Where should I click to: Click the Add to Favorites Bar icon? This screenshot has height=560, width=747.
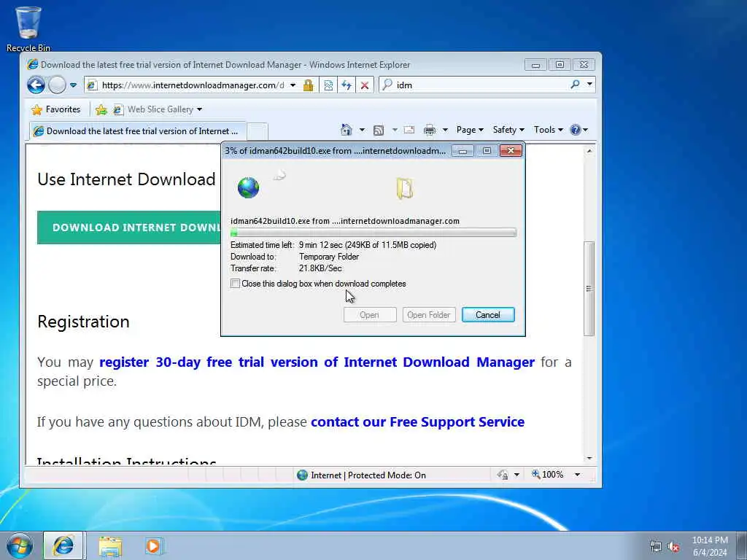pos(101,110)
